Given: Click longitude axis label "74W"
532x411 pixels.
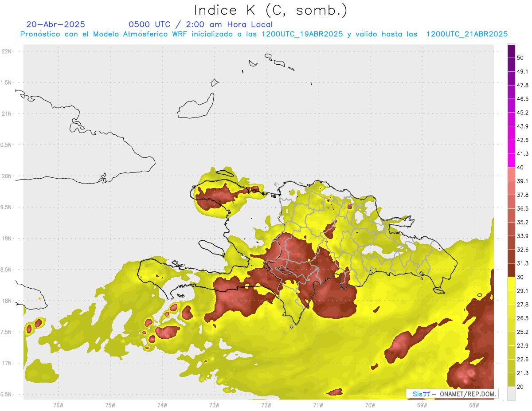Looking at the screenshot, I should [x=162, y=405].
